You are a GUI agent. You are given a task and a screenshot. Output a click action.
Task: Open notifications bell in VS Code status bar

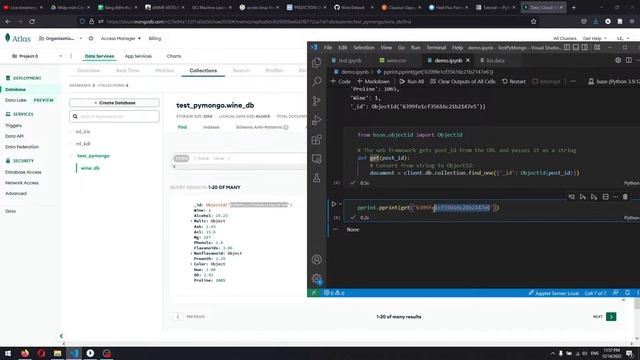click(627, 293)
